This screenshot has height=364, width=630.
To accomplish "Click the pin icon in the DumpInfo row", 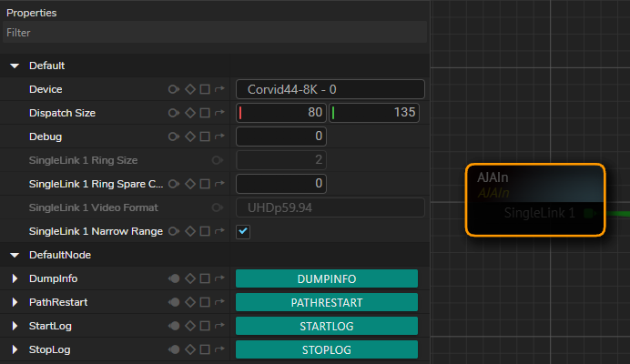I will tap(174, 278).
